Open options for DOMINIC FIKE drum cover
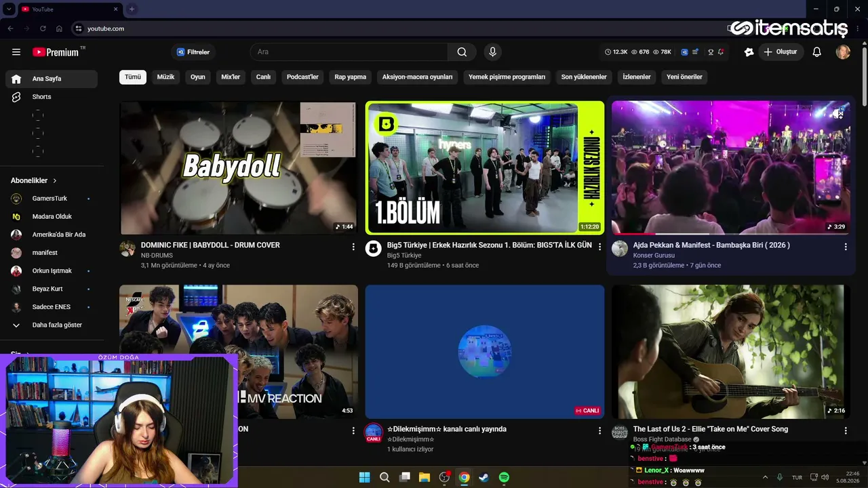 (353, 247)
